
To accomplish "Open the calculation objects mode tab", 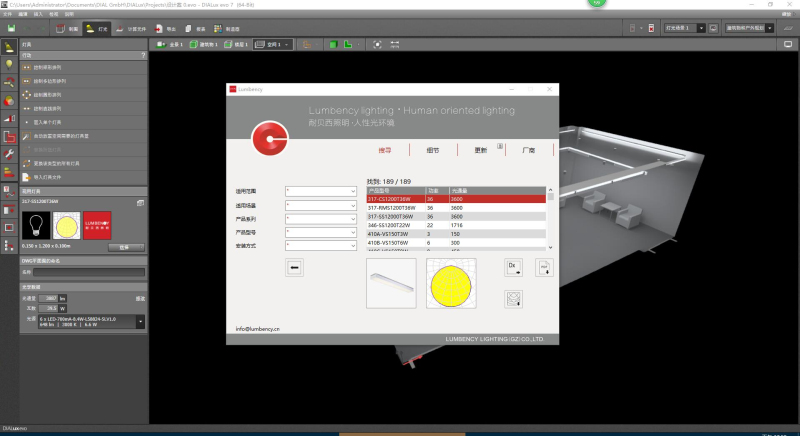I will (131, 29).
